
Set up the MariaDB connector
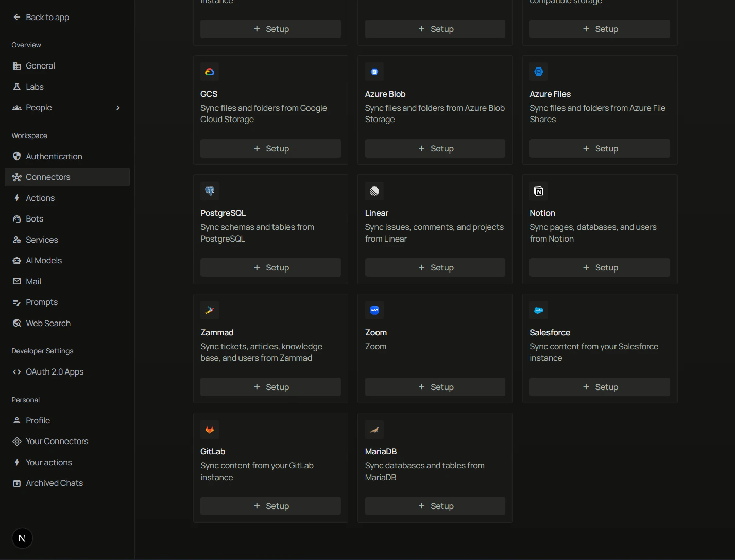pyautogui.click(x=435, y=506)
